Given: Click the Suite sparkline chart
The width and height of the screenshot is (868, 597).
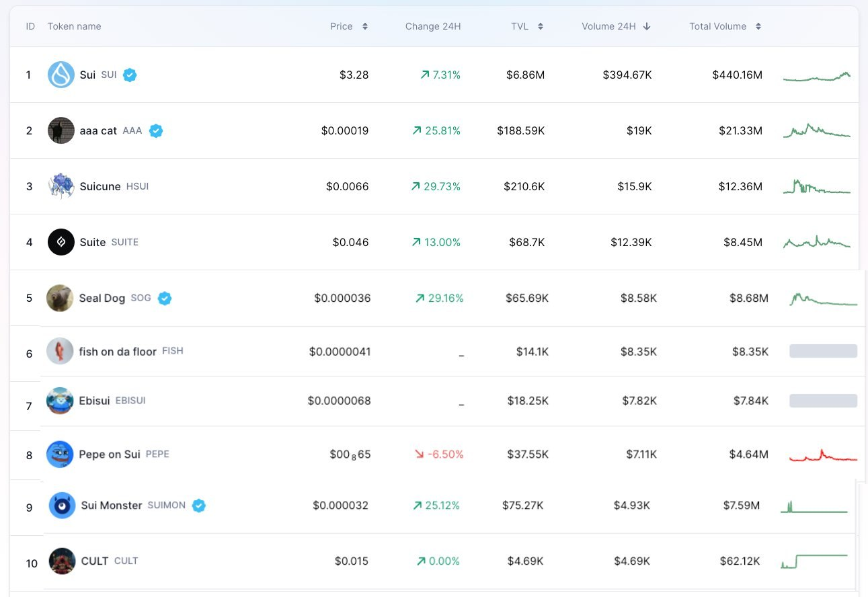Looking at the screenshot, I should (817, 242).
